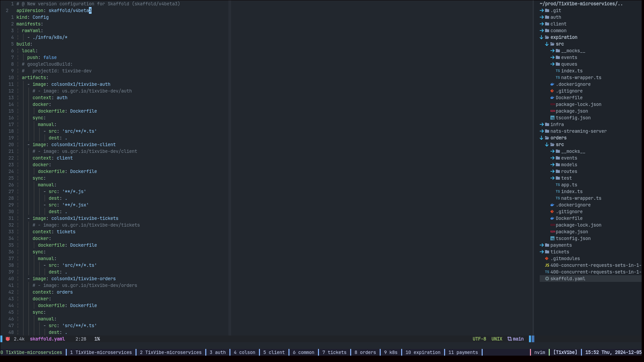Screen dimensions: 644x362
Task: Click the tsconfig.json icon under expiration
Action: pyautogui.click(x=552, y=118)
